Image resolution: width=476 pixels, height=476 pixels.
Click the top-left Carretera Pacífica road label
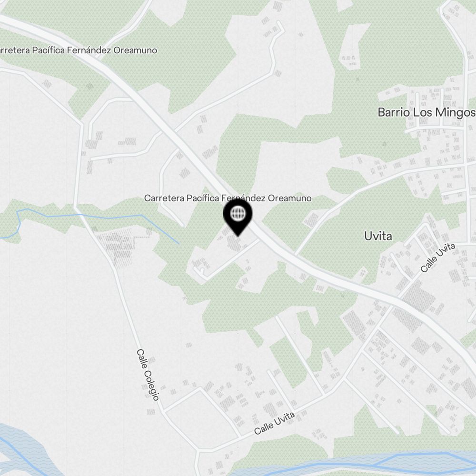78,50
